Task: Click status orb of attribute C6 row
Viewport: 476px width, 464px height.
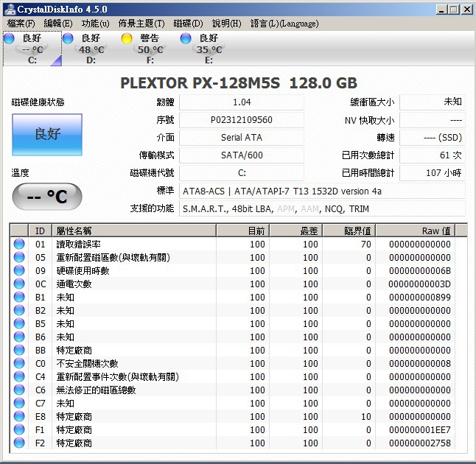Action: point(19,390)
